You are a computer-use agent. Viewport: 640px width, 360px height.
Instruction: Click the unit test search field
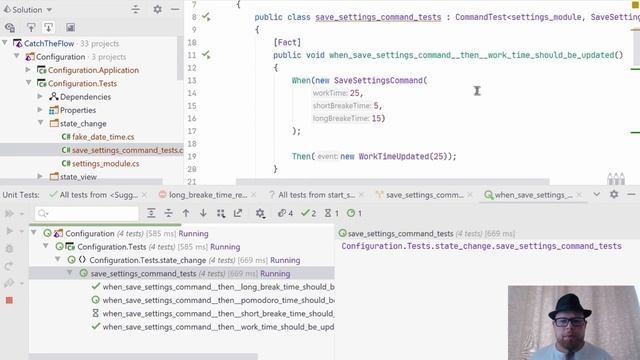click(x=87, y=213)
